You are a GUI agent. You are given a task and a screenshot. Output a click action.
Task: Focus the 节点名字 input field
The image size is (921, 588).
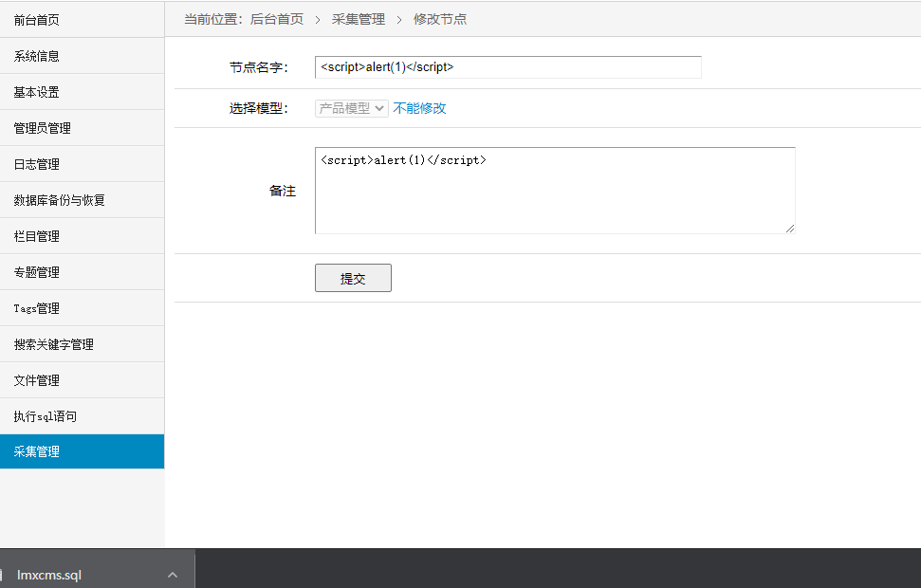pos(508,67)
